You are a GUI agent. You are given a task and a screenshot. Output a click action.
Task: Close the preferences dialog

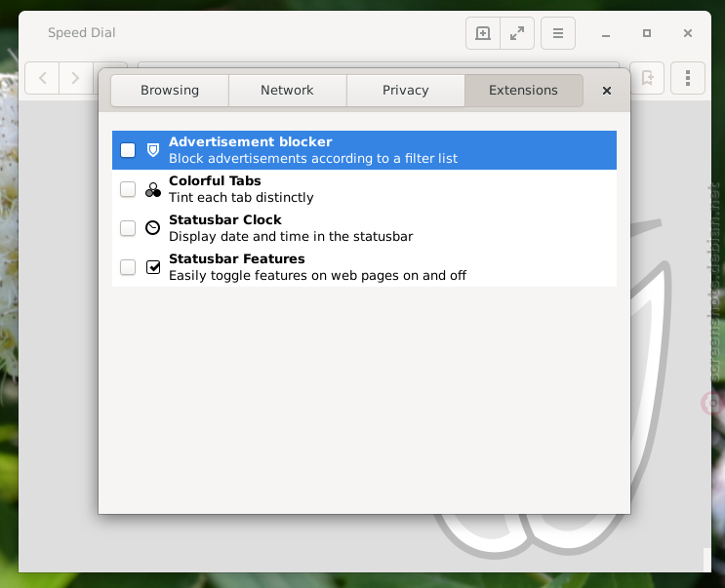(607, 91)
